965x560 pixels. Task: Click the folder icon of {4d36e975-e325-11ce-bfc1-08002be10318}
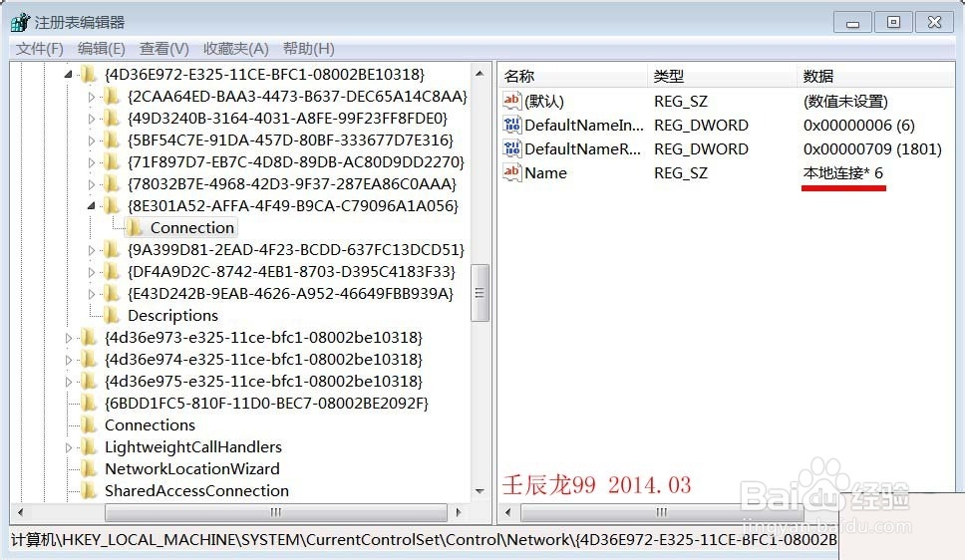pyautogui.click(x=89, y=381)
